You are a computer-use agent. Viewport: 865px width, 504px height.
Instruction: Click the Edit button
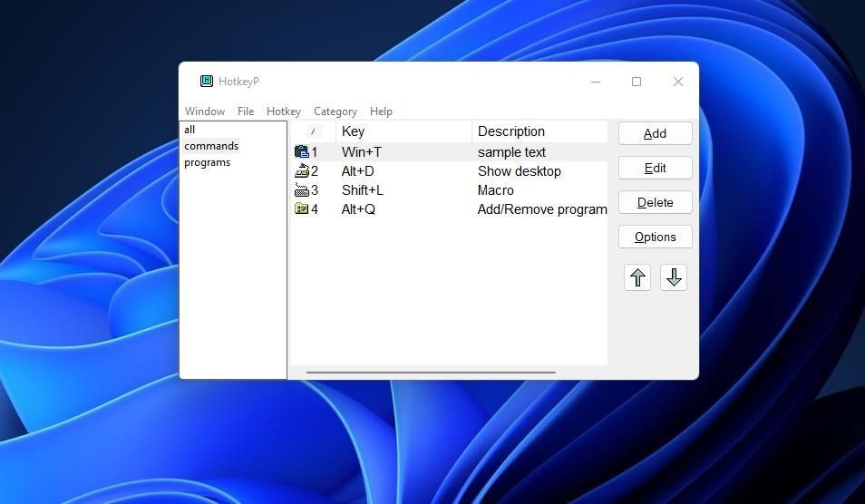(656, 169)
